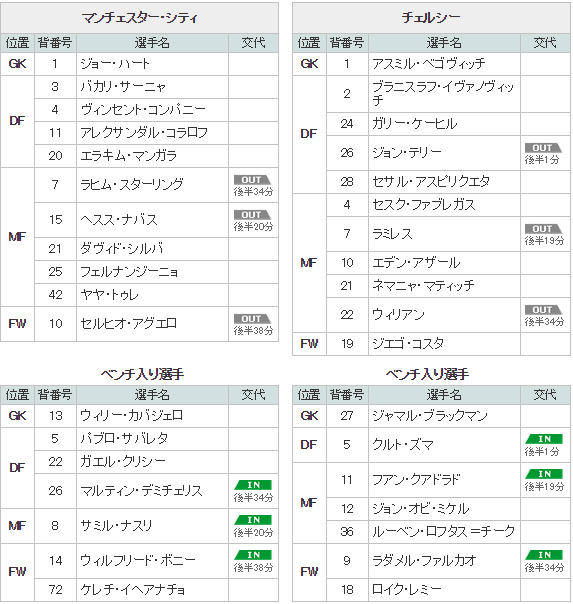
Task: Click the IN badge for クルト・ズマ
Action: pyautogui.click(x=543, y=439)
